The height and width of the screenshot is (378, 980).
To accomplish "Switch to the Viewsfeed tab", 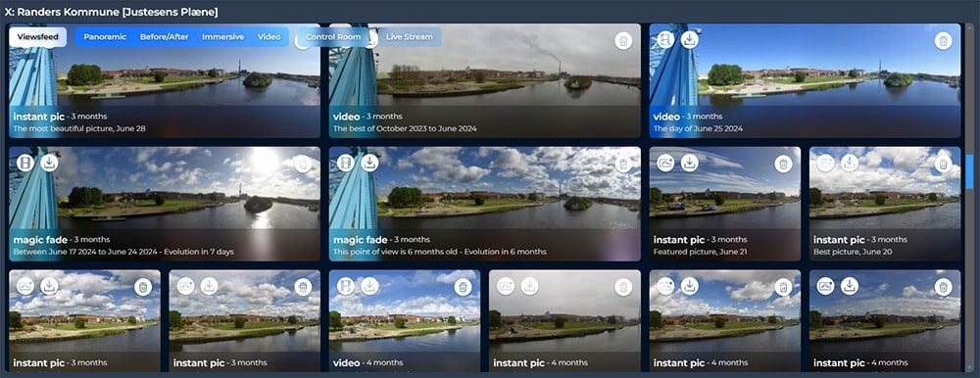I will 38,37.
